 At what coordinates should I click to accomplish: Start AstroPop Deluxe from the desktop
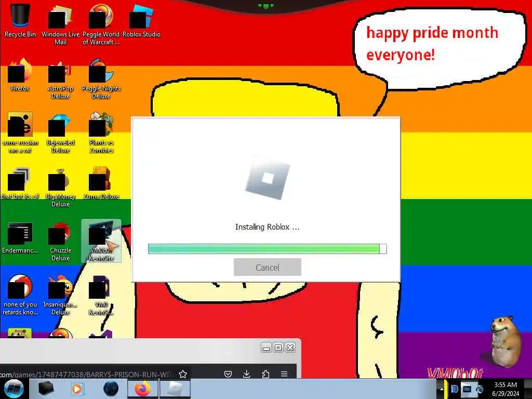point(60,79)
